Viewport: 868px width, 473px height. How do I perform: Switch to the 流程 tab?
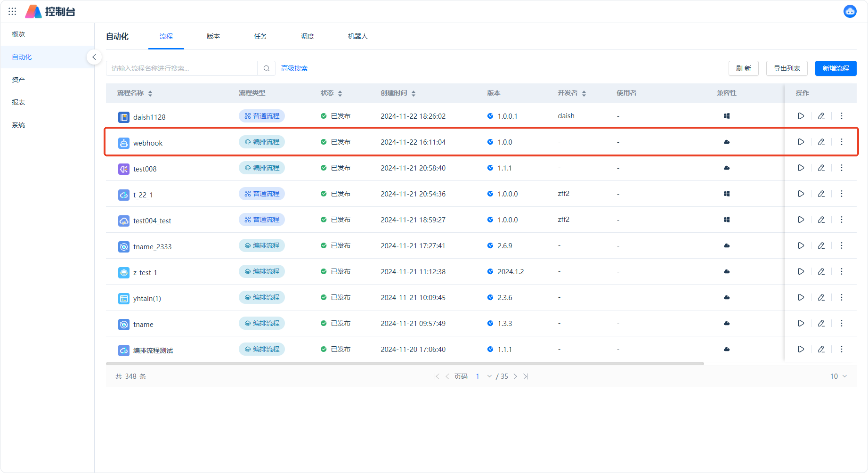point(166,36)
